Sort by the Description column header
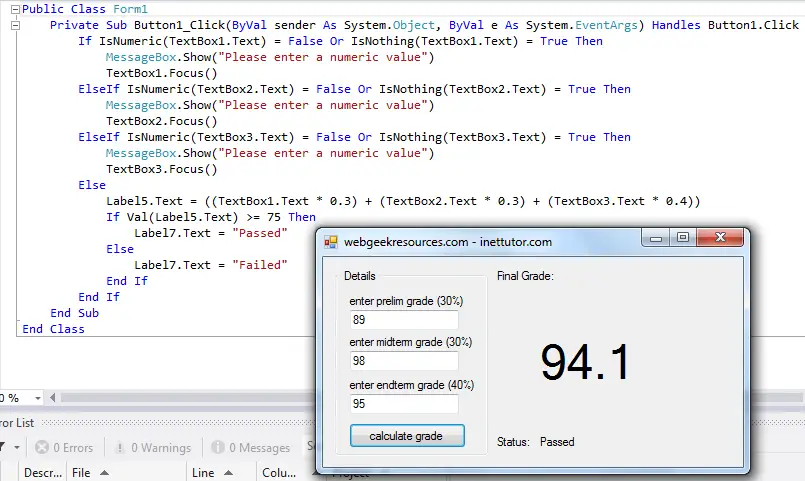Viewport: 805px width, 481px height. [x=43, y=473]
